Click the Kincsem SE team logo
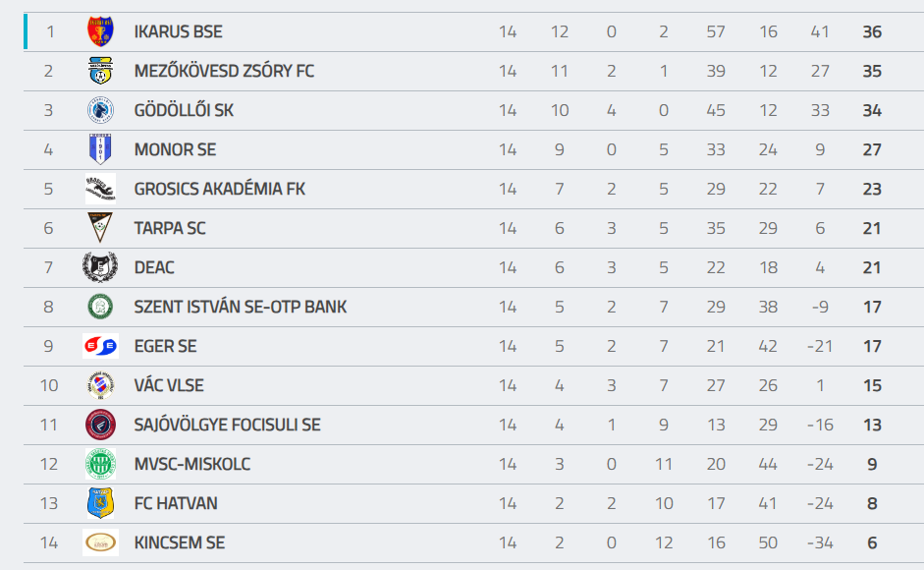Image resolution: width=924 pixels, height=570 pixels. (x=100, y=542)
